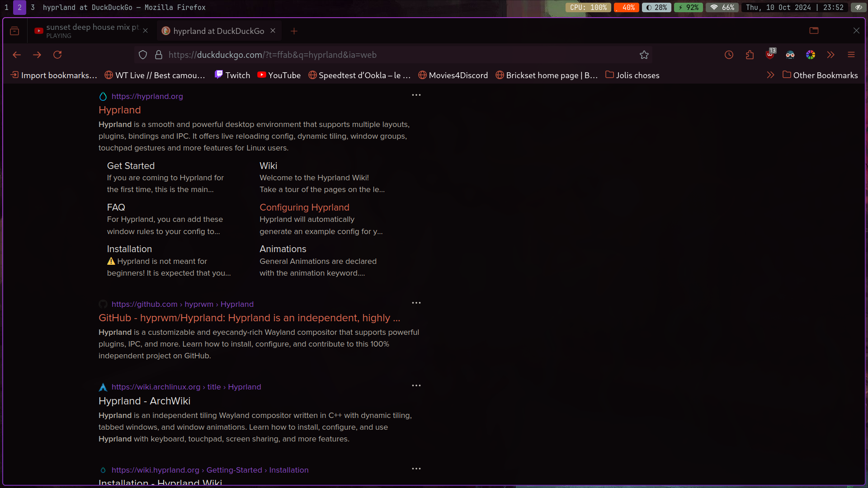Image resolution: width=868 pixels, height=488 pixels.
Task: Open the Jolis choses bookmark folder
Action: (x=632, y=75)
